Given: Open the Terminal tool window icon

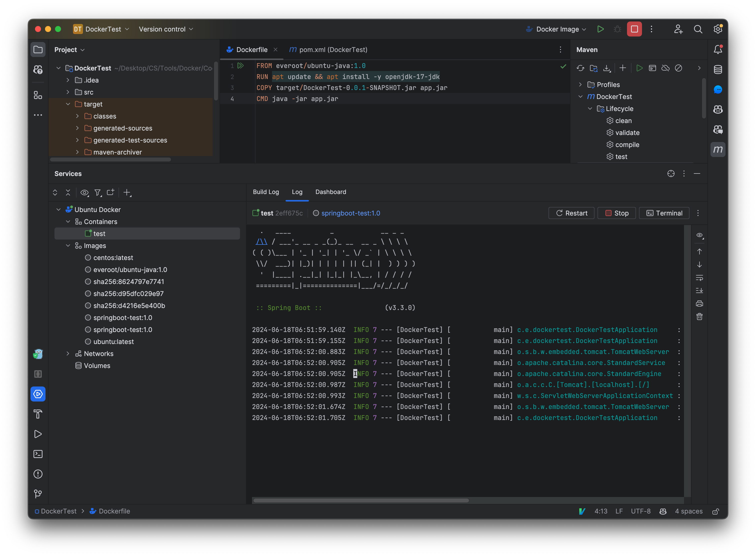Looking at the screenshot, I should click(x=38, y=454).
